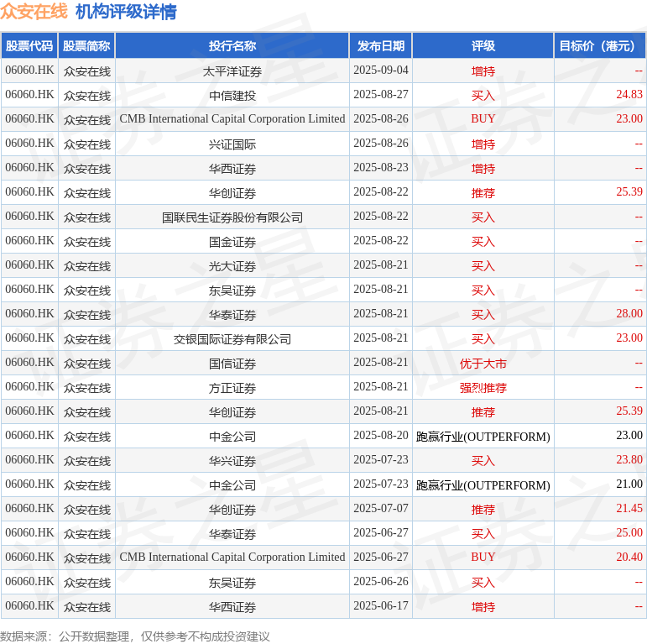647x644 pixels.
Task: Click target price 23.00 in 交银国际 row
Action: (629, 338)
